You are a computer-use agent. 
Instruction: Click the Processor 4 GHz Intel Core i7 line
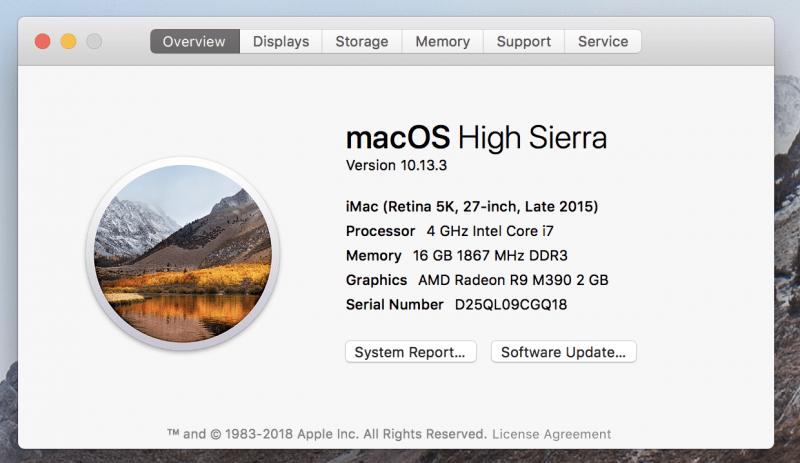[449, 231]
